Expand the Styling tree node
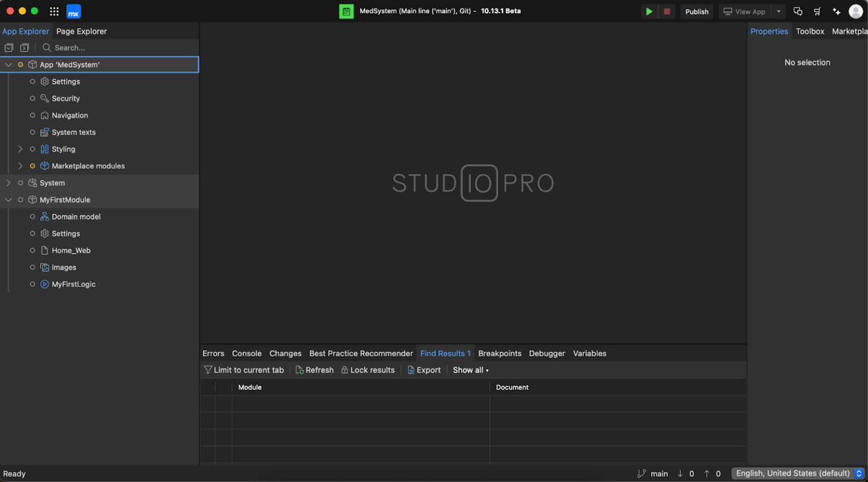This screenshot has width=868, height=482. [20, 149]
